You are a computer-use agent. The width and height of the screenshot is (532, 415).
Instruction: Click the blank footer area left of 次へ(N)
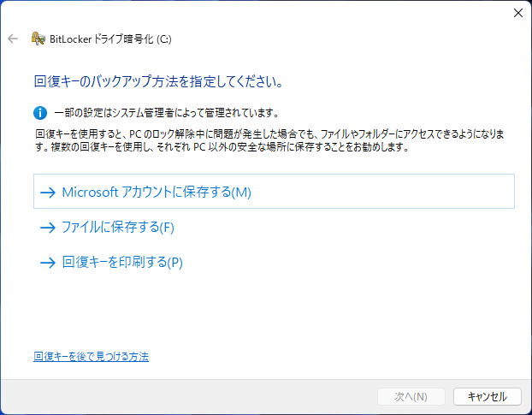(188, 396)
